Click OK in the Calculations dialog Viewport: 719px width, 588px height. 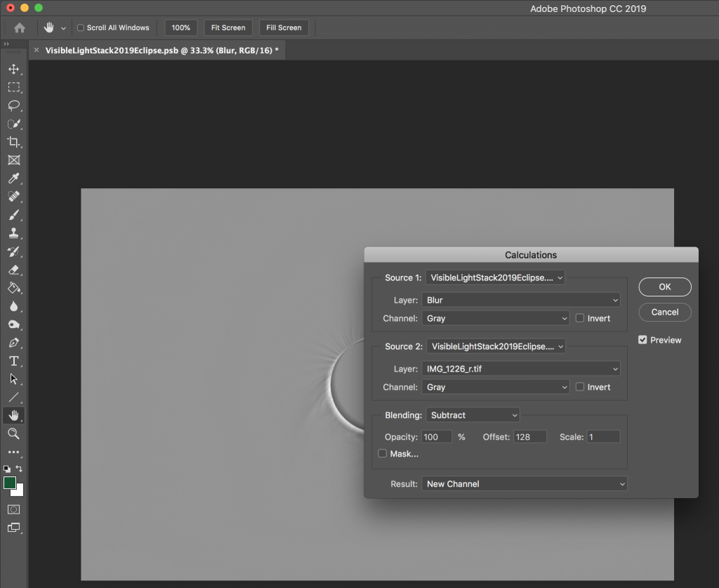click(x=664, y=287)
